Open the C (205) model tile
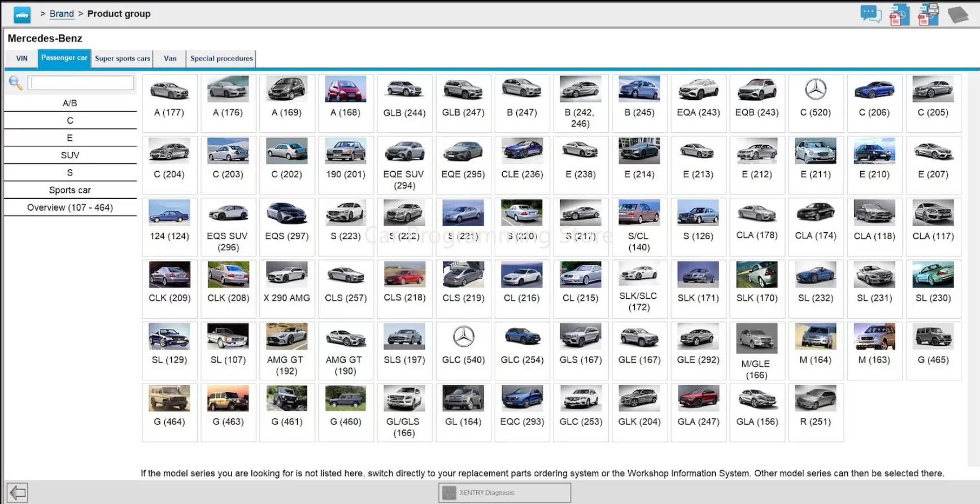This screenshot has width=980, height=504. 933,103
